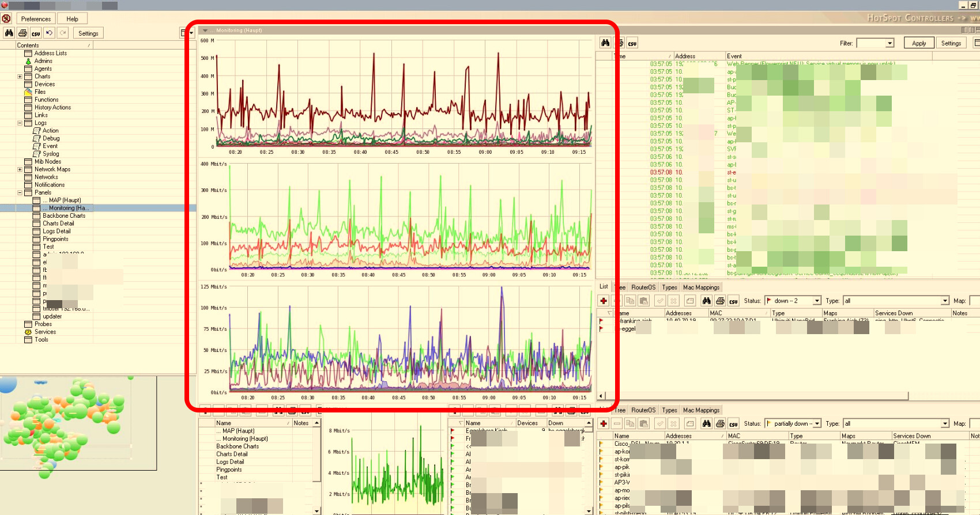Open the Type dropdown in down-status panel
Image resolution: width=980 pixels, height=515 pixels.
[945, 301]
